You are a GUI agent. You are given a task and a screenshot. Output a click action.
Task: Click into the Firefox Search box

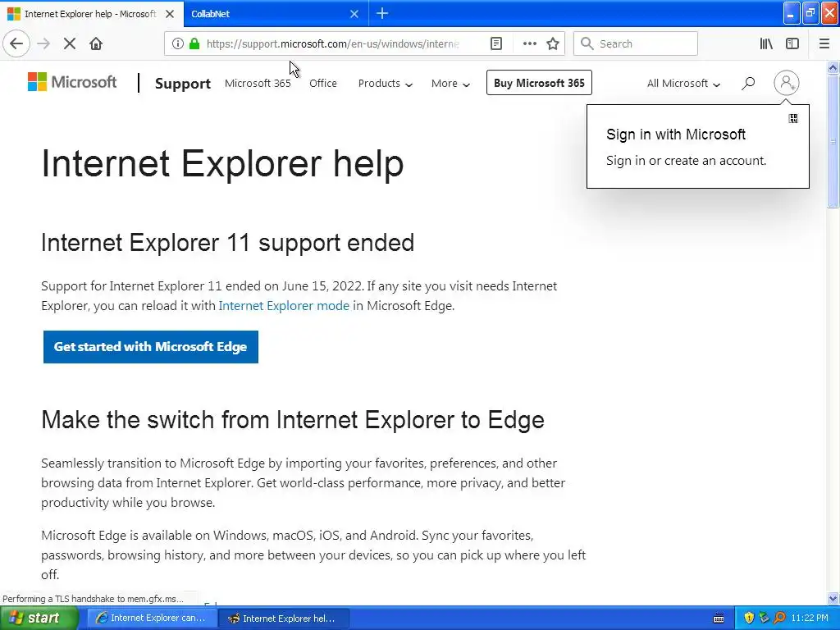pyautogui.click(x=636, y=43)
